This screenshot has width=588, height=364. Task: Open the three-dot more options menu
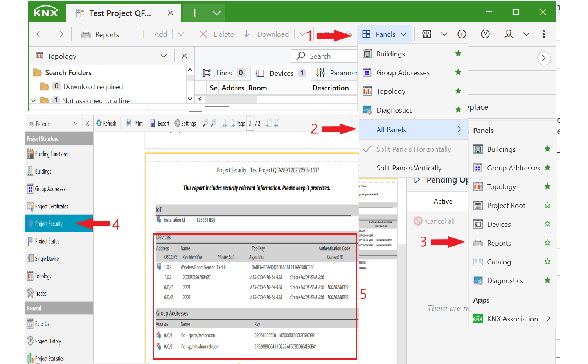pyautogui.click(x=543, y=34)
